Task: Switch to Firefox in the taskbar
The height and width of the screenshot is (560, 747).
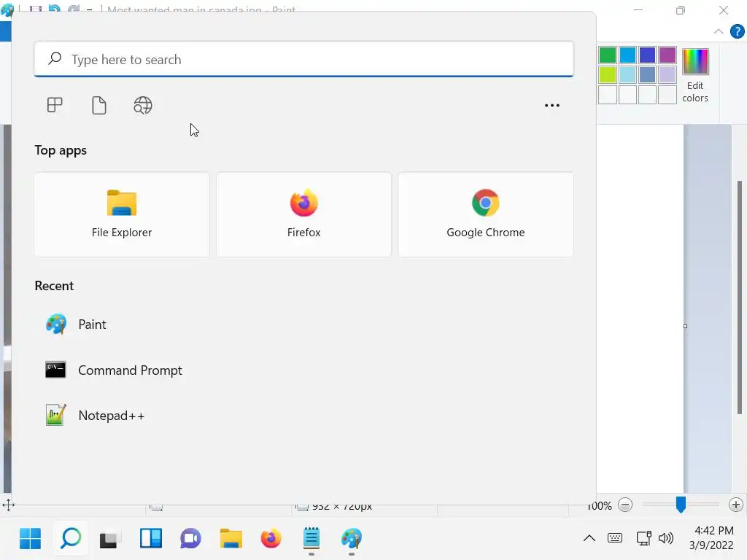Action: pyautogui.click(x=271, y=539)
